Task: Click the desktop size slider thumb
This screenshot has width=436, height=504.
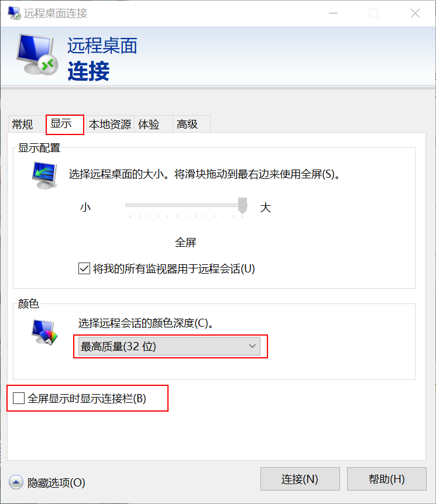Action: click(x=243, y=206)
